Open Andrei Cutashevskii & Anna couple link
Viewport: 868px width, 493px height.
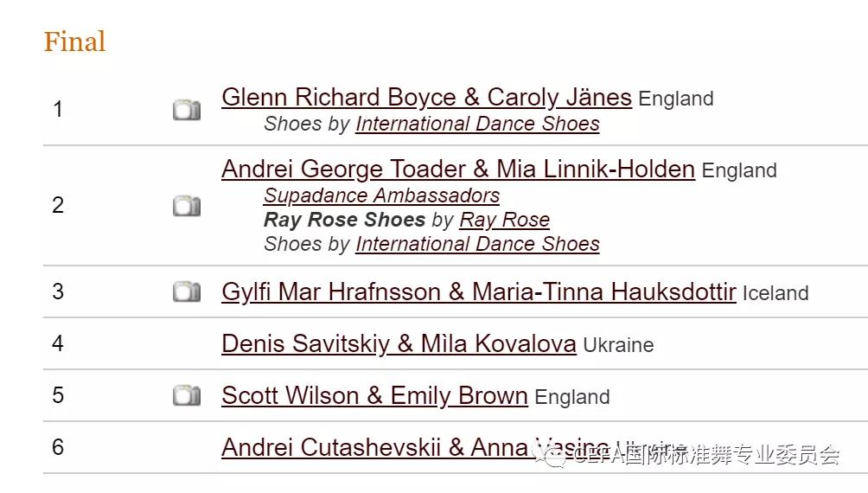click(x=415, y=447)
